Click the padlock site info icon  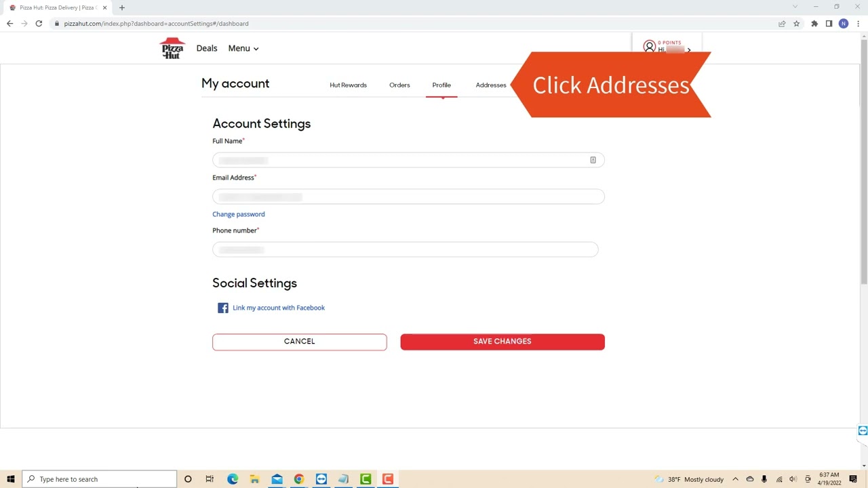(58, 23)
